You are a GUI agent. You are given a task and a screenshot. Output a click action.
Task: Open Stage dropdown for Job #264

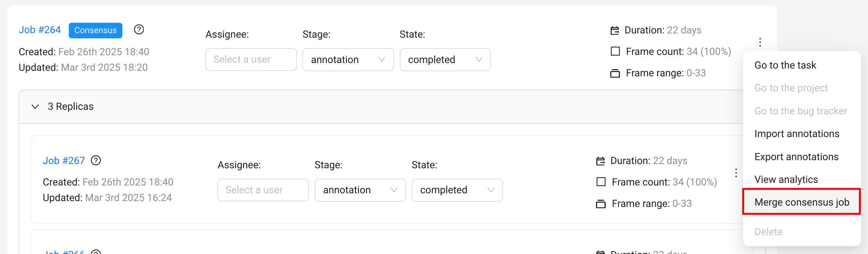point(348,60)
